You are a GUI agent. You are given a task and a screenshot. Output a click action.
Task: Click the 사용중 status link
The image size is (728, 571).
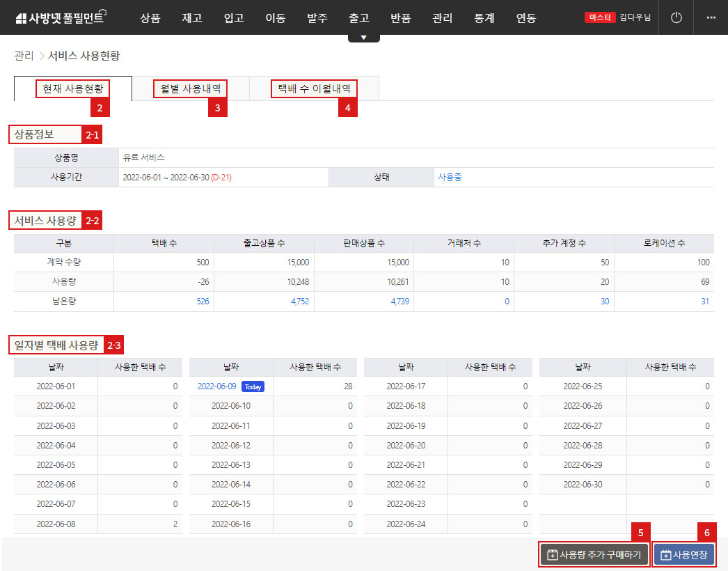450,178
